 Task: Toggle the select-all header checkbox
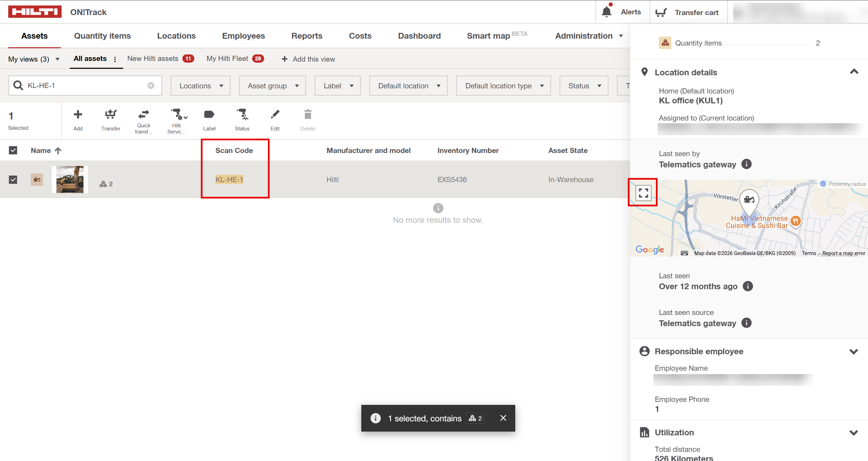click(x=13, y=150)
